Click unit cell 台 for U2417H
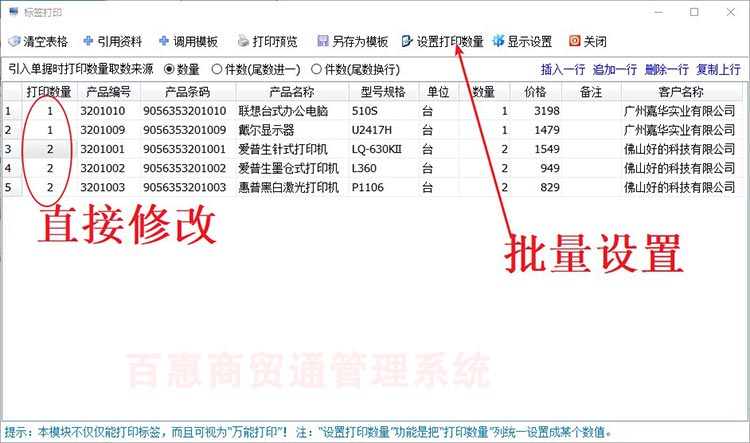The image size is (750, 443). [439, 130]
